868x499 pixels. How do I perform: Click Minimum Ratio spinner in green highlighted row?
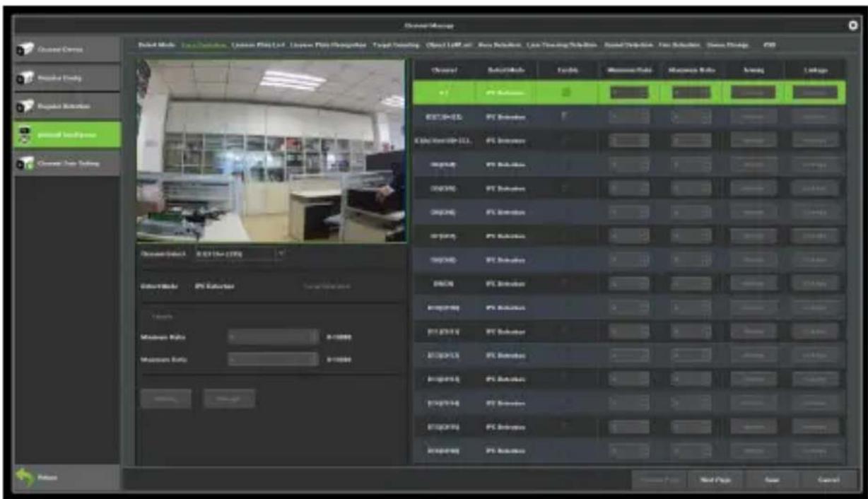pos(629,93)
